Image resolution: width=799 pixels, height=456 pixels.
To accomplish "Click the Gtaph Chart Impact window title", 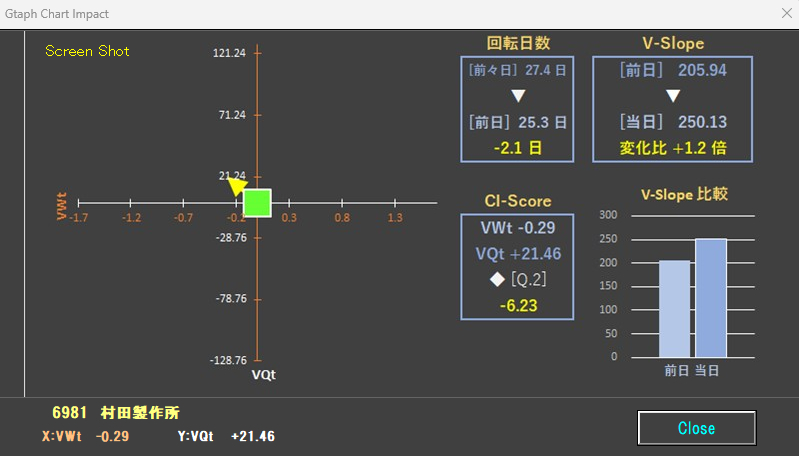I will pos(57,14).
